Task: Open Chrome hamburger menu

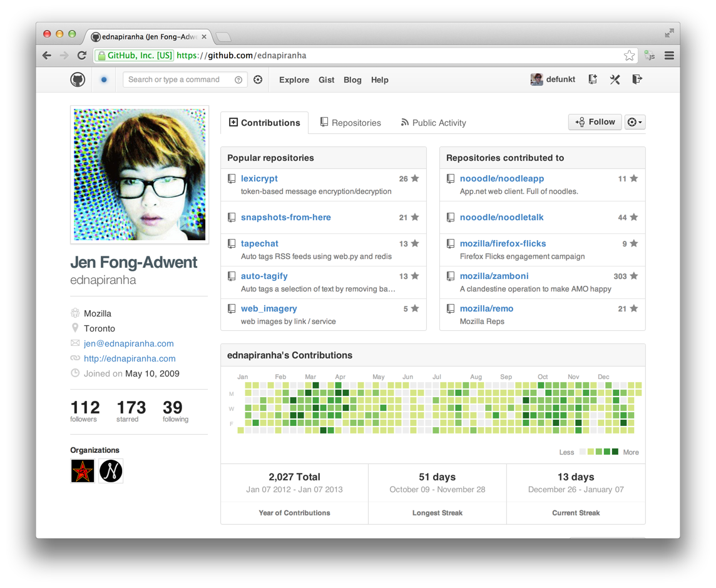Action: 670,55
